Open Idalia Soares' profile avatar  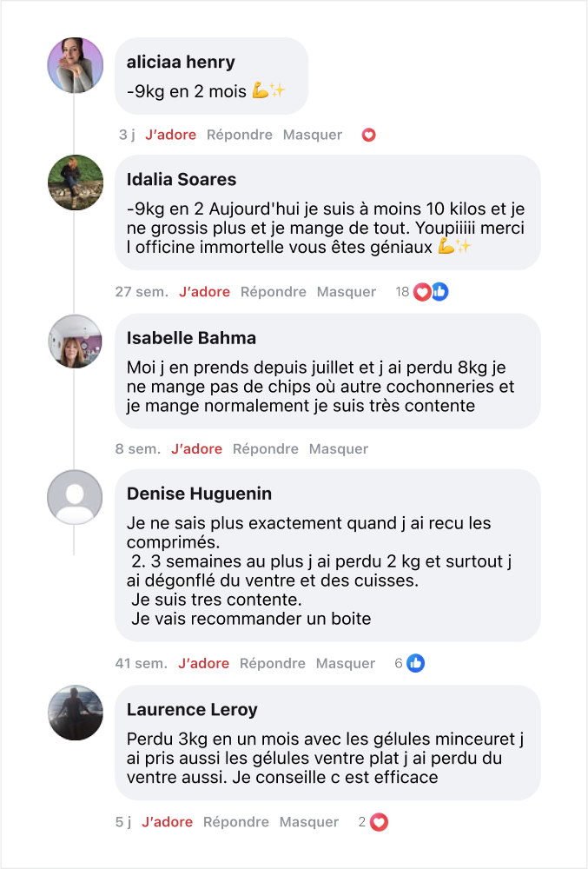75,182
